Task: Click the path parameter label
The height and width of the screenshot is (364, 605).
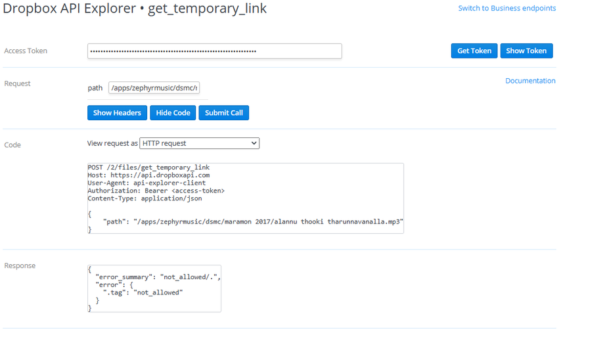Action: coord(95,88)
